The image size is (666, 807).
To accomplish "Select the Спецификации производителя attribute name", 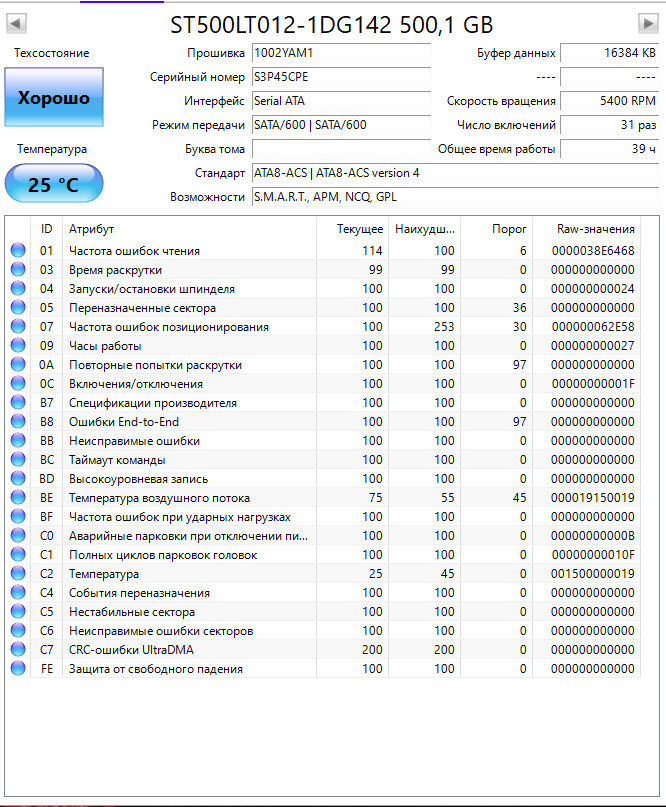I will pos(153,403).
